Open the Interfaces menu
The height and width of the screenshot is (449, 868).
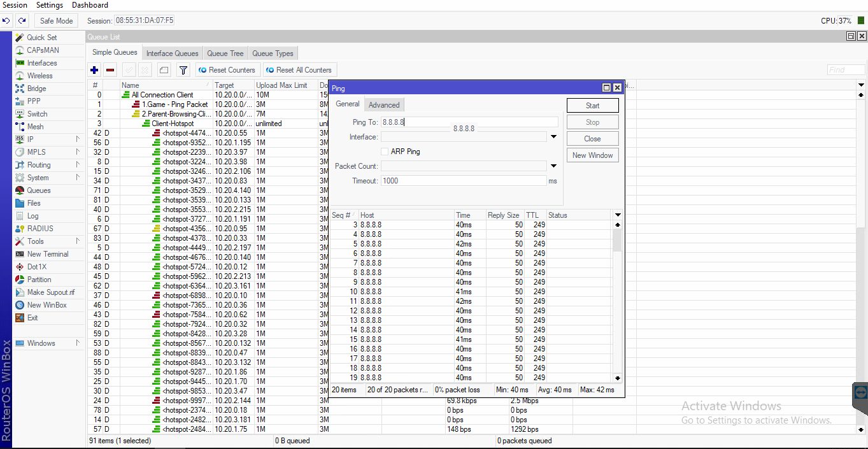(x=42, y=63)
